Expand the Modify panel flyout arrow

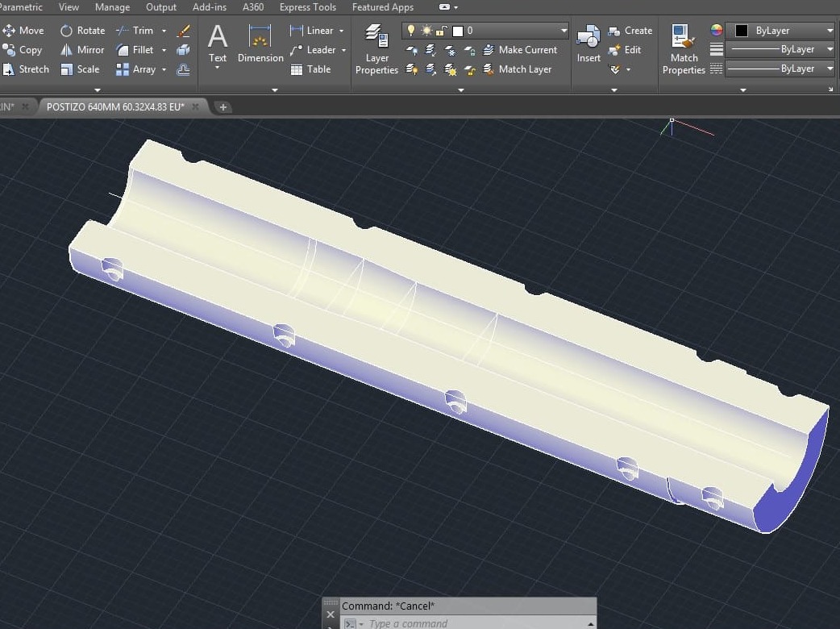click(x=97, y=90)
